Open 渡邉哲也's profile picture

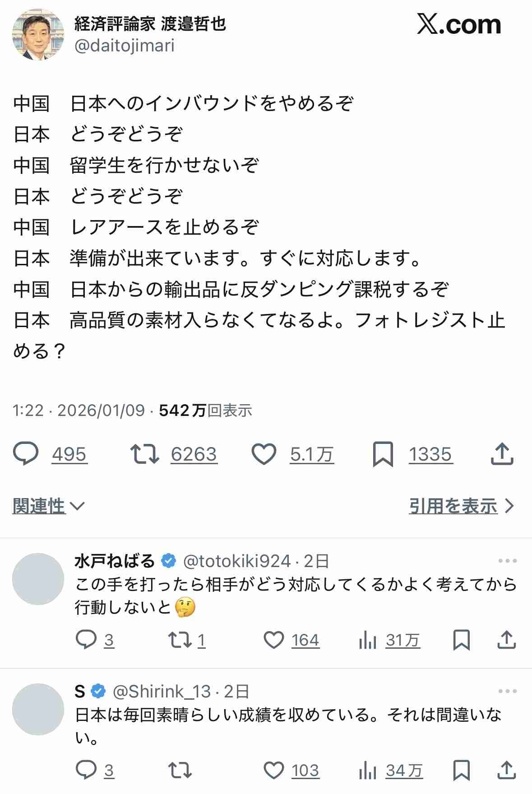[x=38, y=34]
